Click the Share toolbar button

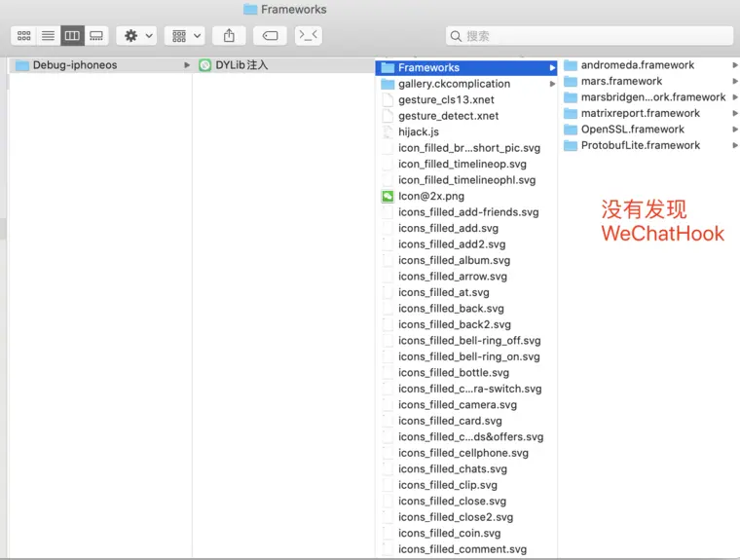point(229,36)
